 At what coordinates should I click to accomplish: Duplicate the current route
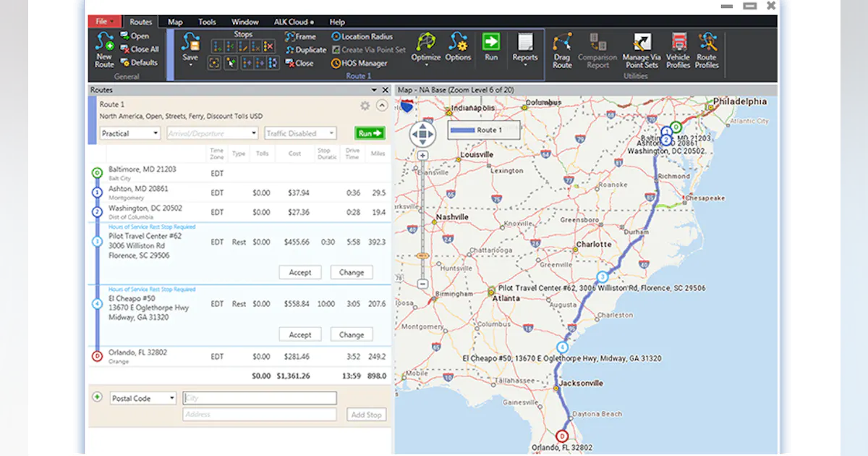(x=305, y=50)
